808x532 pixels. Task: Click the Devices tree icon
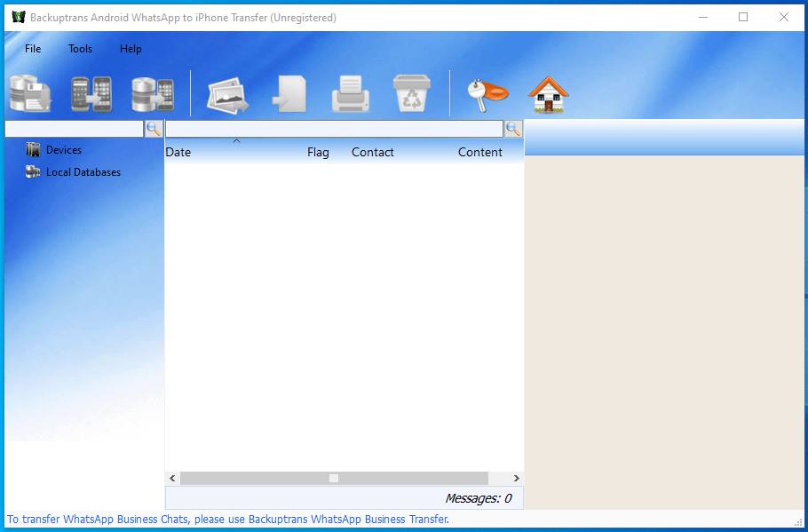click(x=33, y=150)
